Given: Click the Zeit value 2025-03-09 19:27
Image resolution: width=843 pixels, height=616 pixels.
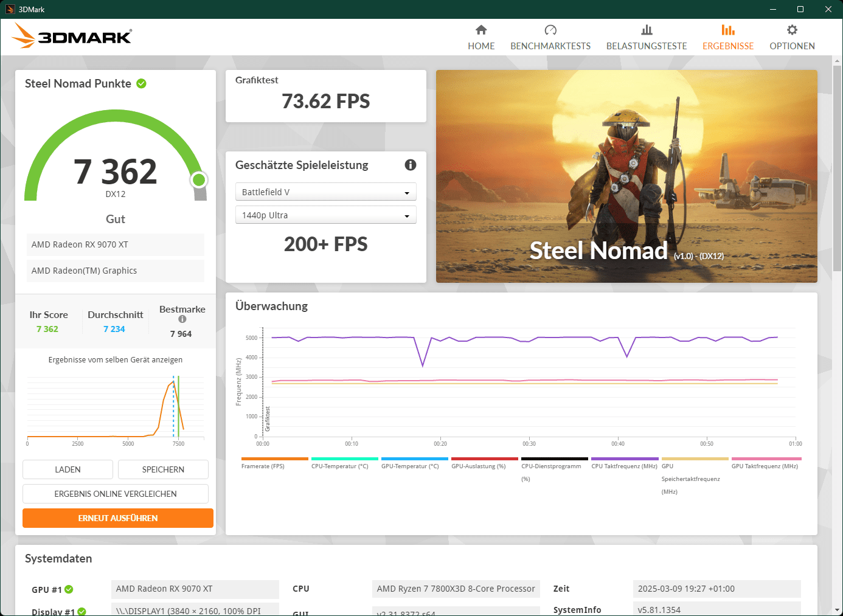Looking at the screenshot, I should pos(716,589).
